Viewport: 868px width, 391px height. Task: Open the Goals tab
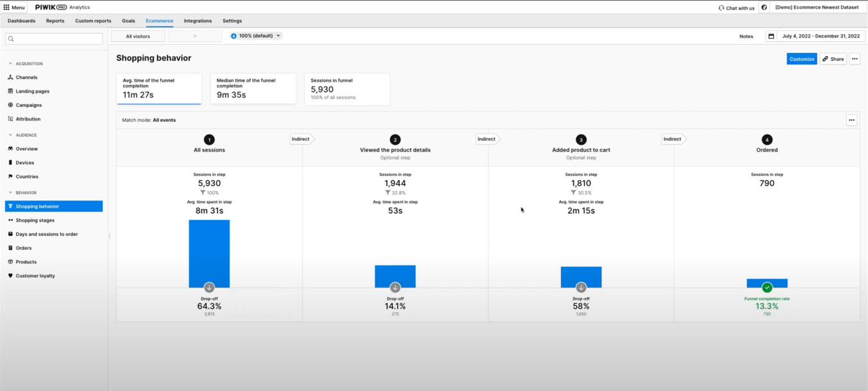pyautogui.click(x=129, y=21)
